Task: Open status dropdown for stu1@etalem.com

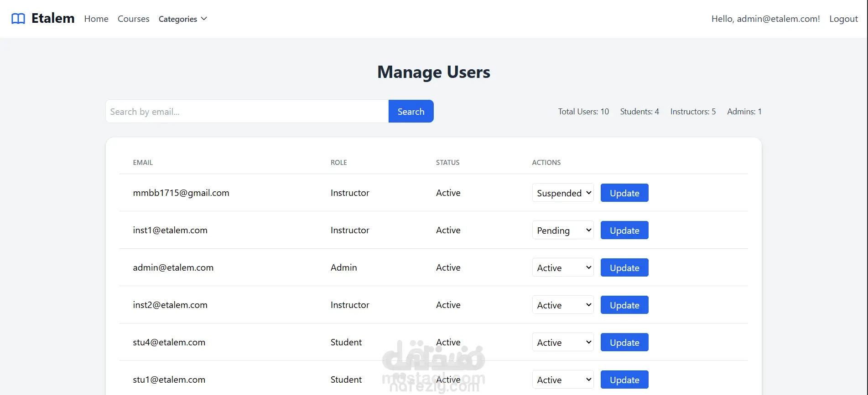Action: pyautogui.click(x=562, y=380)
